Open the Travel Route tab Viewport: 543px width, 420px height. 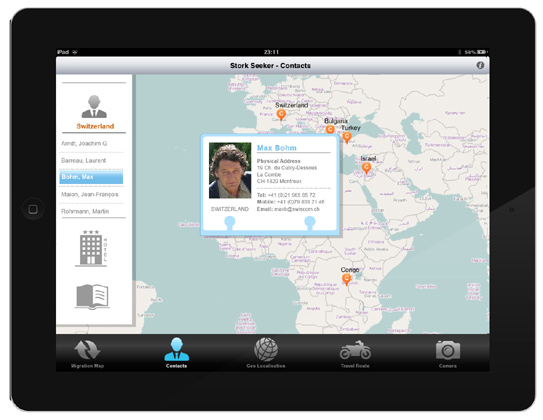355,354
